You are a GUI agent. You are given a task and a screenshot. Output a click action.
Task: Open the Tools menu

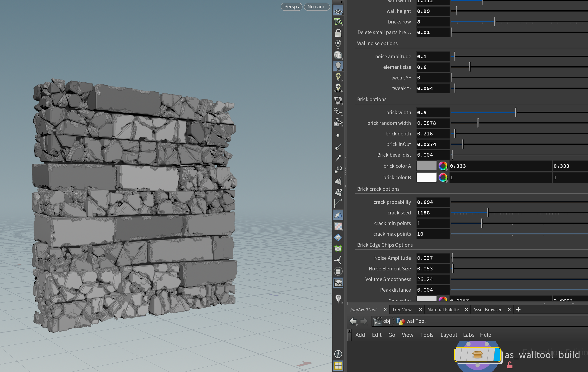[427, 335]
